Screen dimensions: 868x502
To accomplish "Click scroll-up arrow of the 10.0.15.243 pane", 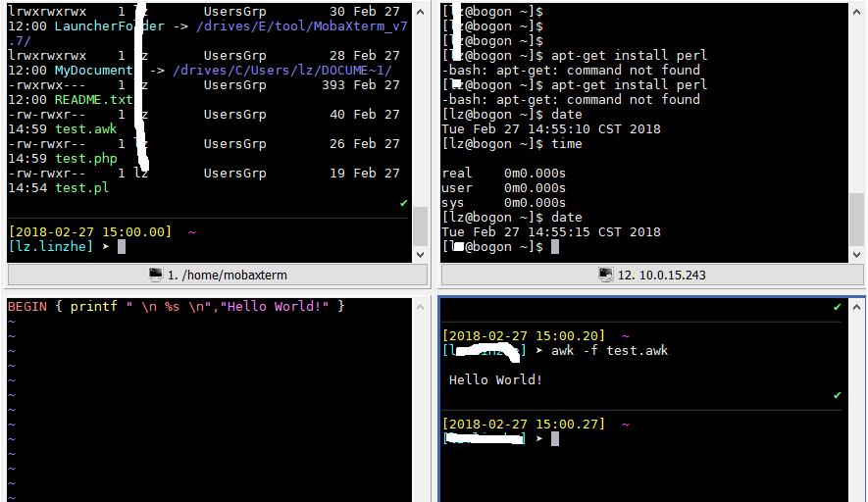I will click(857, 12).
